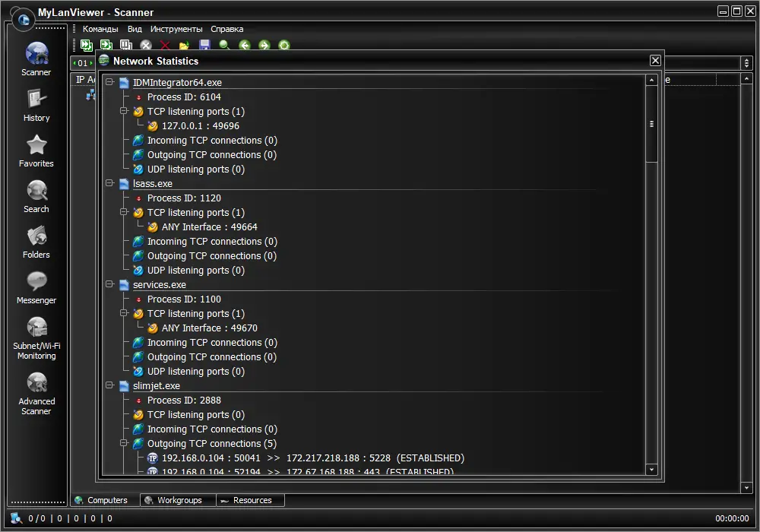Open the Инструменты menu
760x532 pixels.
[x=176, y=29]
